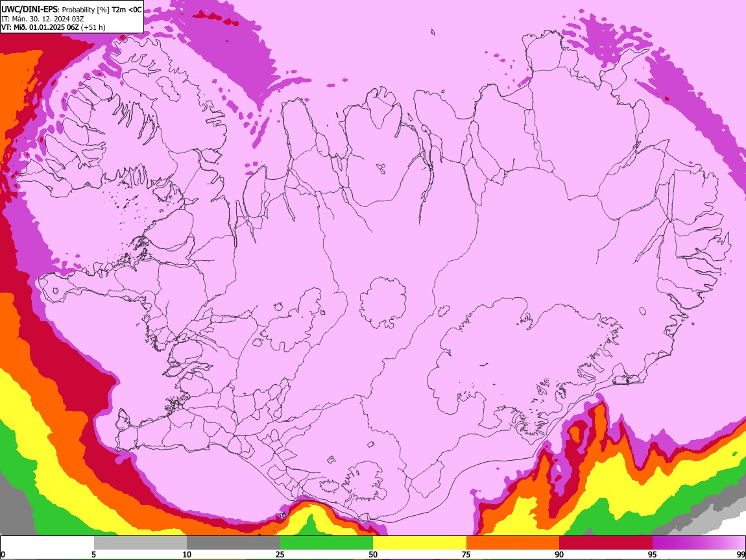Viewport: 746px width, 560px height.
Task: Click the light gray 5–10 legend segment
Action: [140, 543]
